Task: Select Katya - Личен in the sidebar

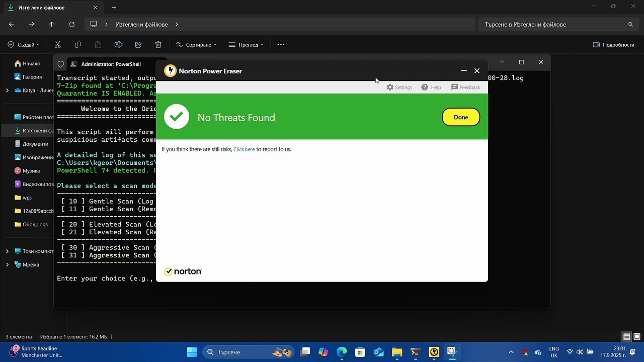Action: (x=34, y=90)
